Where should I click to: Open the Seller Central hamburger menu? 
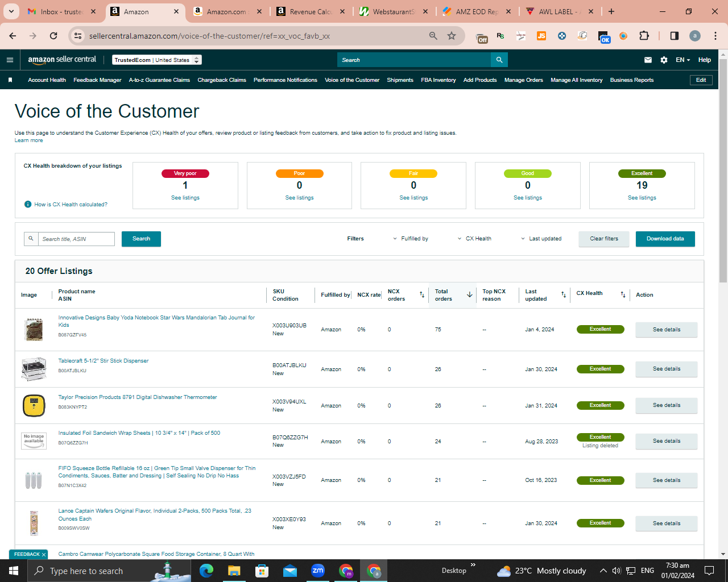10,60
